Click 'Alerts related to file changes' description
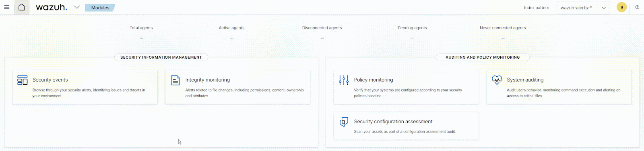The image size is (644, 151). coord(244,93)
